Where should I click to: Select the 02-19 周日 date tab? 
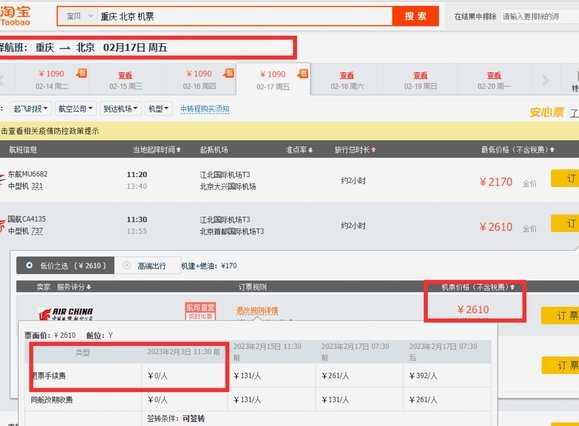pos(421,80)
